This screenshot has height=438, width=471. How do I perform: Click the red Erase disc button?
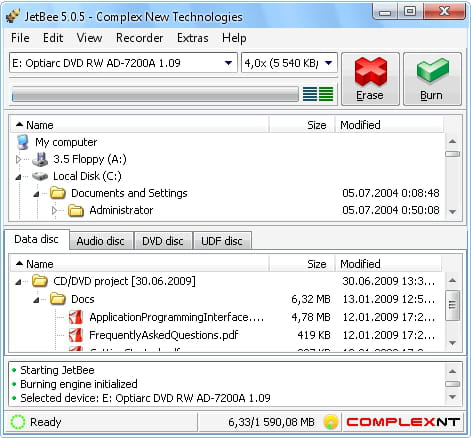pos(370,79)
